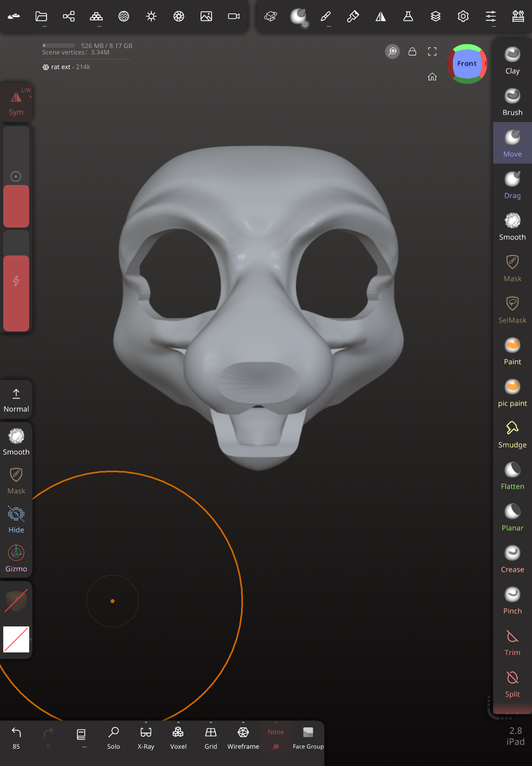The width and height of the screenshot is (532, 766).
Task: Choose the Flatten sculpt tool
Action: [x=512, y=476]
